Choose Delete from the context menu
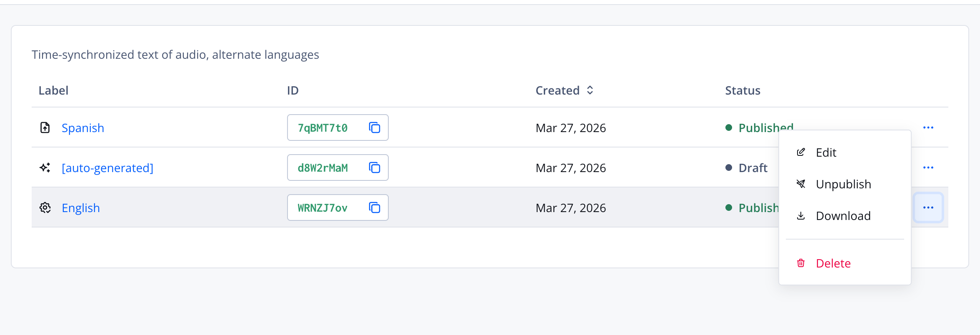The image size is (980, 335). point(845,263)
